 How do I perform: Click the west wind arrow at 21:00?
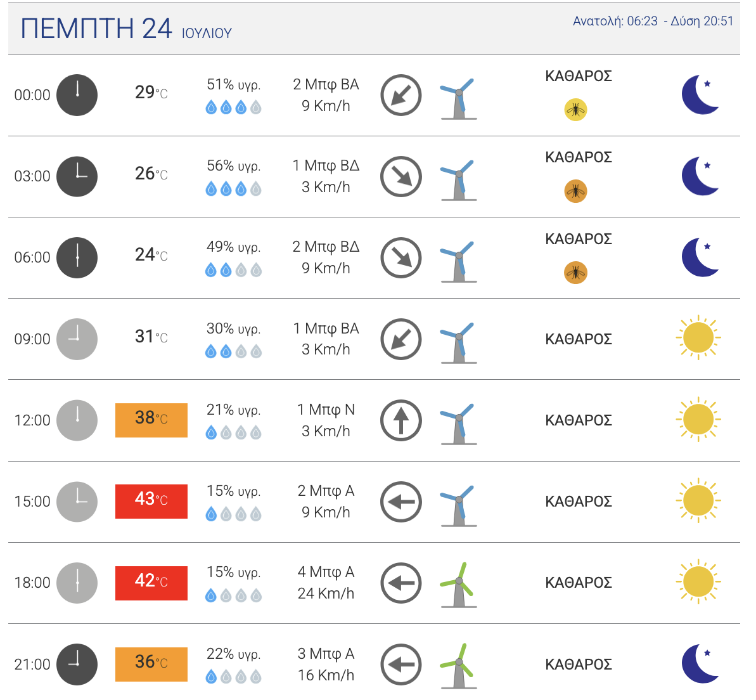click(400, 664)
